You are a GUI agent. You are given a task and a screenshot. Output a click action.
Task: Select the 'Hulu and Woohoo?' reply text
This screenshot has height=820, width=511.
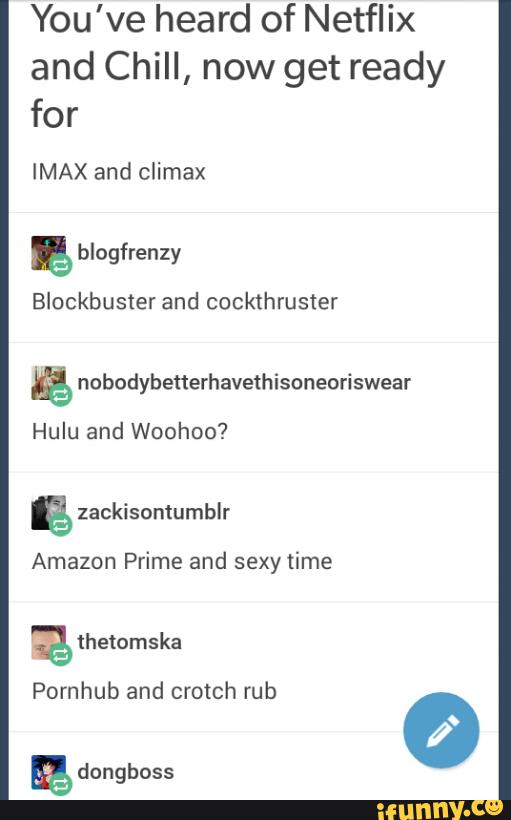coord(130,431)
